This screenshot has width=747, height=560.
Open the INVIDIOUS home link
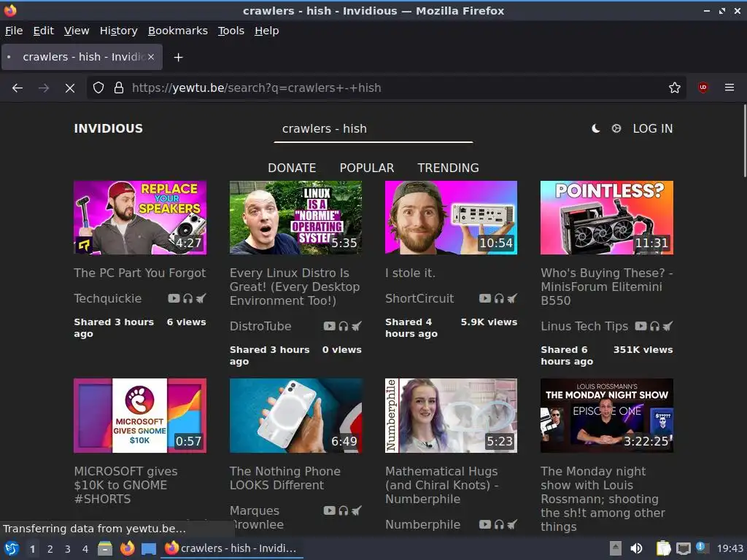pos(108,128)
